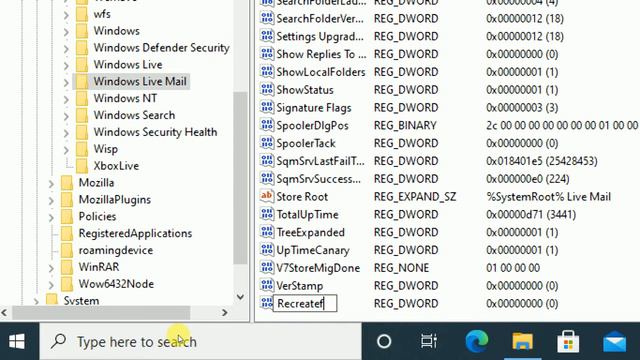This screenshot has width=640, height=360.
Task: Click the SqmSrvSuccess... value icon
Action: coord(267,179)
